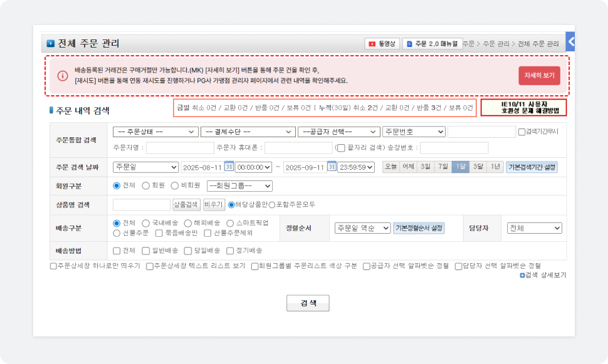Click the plus icon beside 검색 상세보기
This screenshot has width=608, height=364.
522,275
